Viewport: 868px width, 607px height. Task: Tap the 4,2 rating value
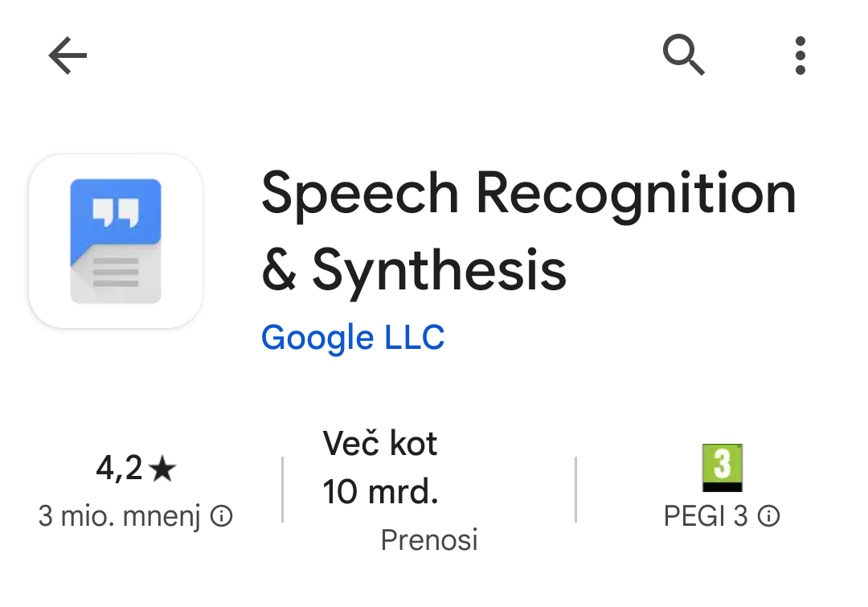coord(119,468)
